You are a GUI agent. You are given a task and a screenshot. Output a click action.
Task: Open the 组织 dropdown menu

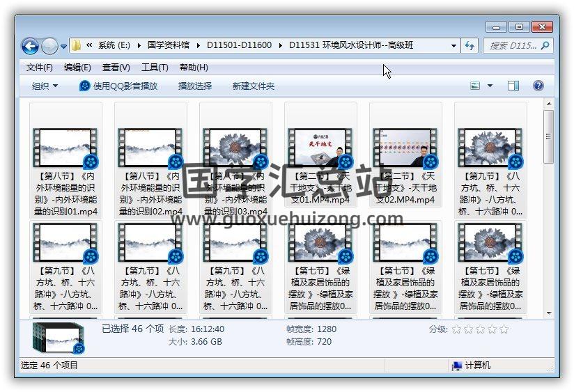pos(45,86)
